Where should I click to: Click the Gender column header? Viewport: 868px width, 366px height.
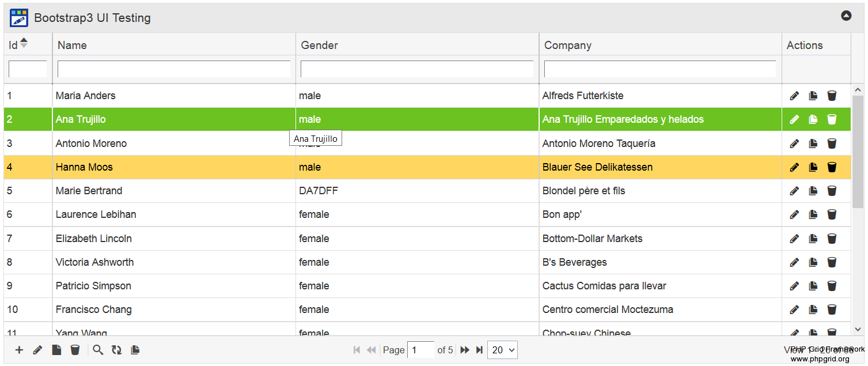point(320,45)
